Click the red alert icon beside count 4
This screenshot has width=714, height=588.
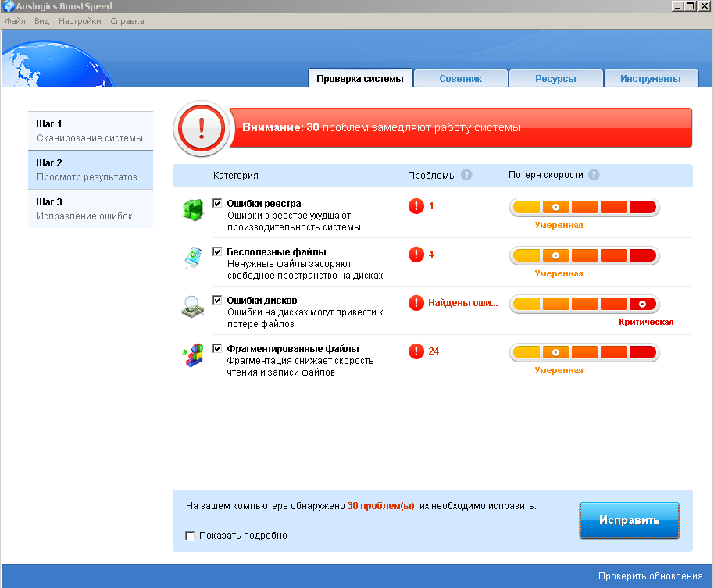pos(416,255)
